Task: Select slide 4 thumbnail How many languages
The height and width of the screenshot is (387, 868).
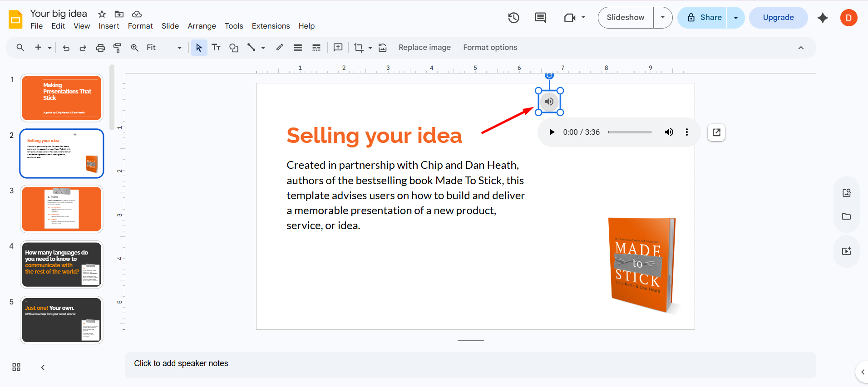Action: point(62,265)
